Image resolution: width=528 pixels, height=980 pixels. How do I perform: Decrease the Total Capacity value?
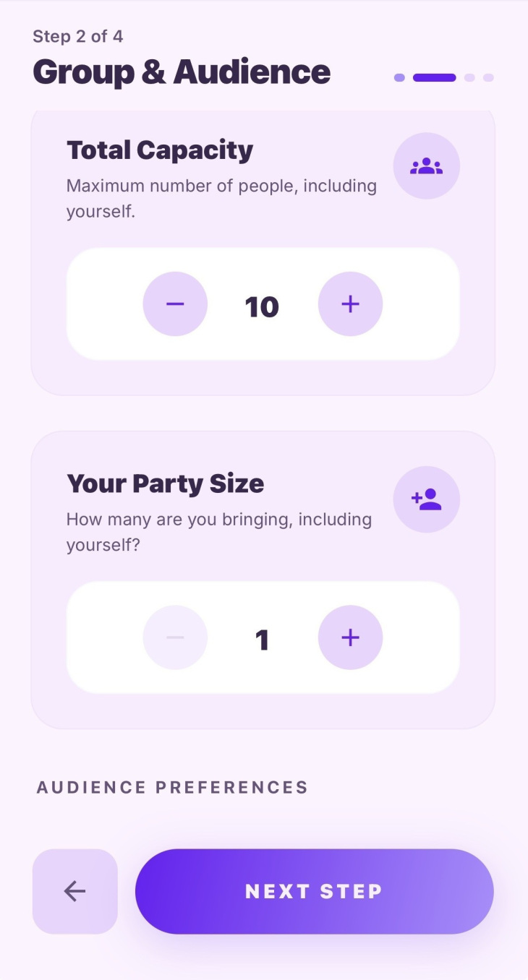[x=175, y=304]
